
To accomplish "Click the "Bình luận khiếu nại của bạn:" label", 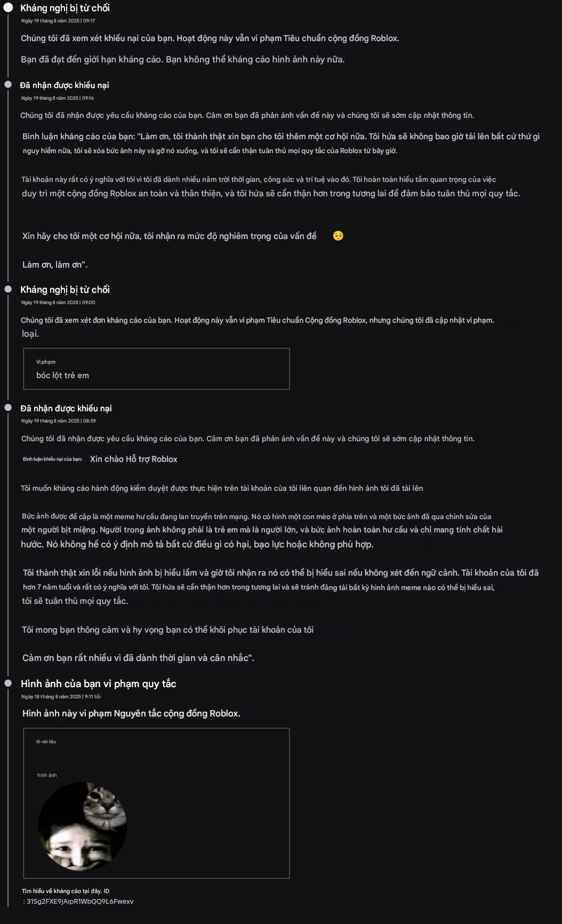I will (52, 459).
